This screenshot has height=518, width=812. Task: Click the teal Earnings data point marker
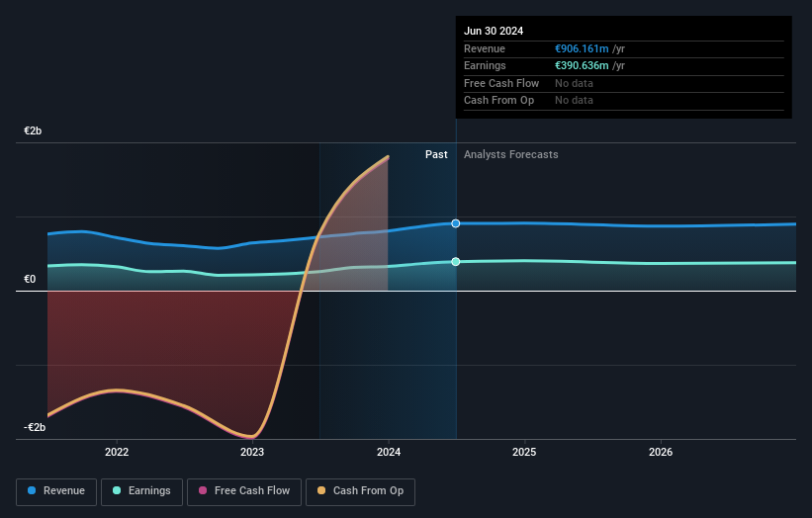coord(456,262)
